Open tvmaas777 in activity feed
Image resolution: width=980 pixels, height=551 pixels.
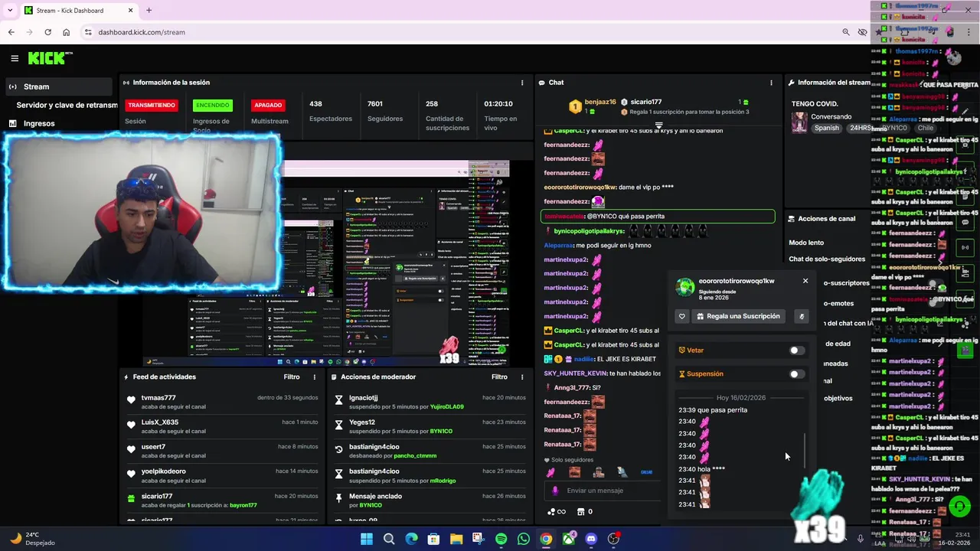coord(158,398)
